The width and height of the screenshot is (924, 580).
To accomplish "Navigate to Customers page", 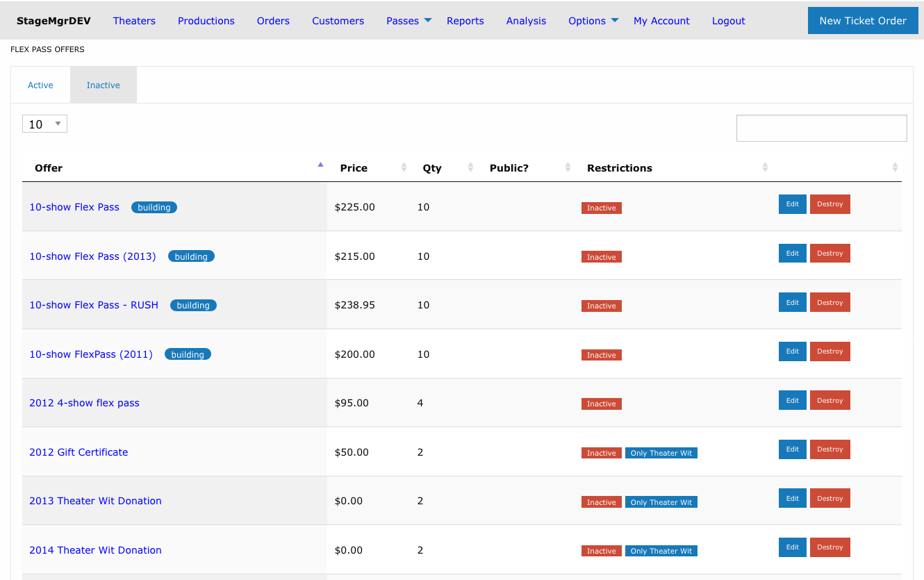I will pos(338,21).
